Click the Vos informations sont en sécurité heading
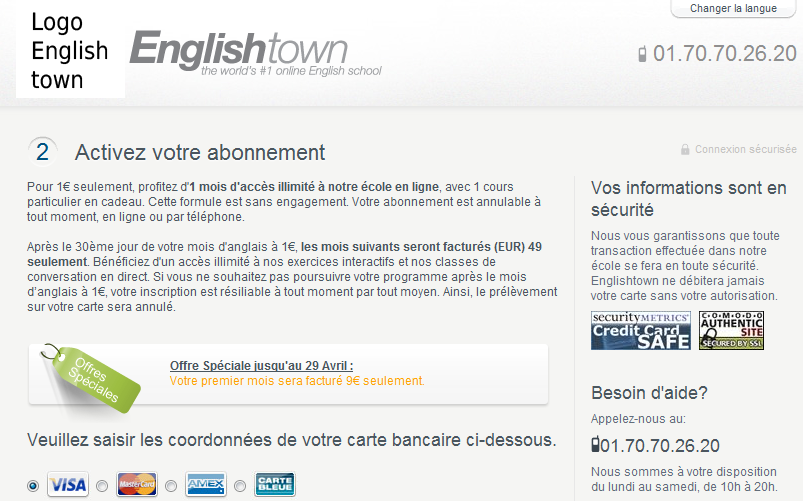This screenshot has height=501, width=803. click(688, 199)
